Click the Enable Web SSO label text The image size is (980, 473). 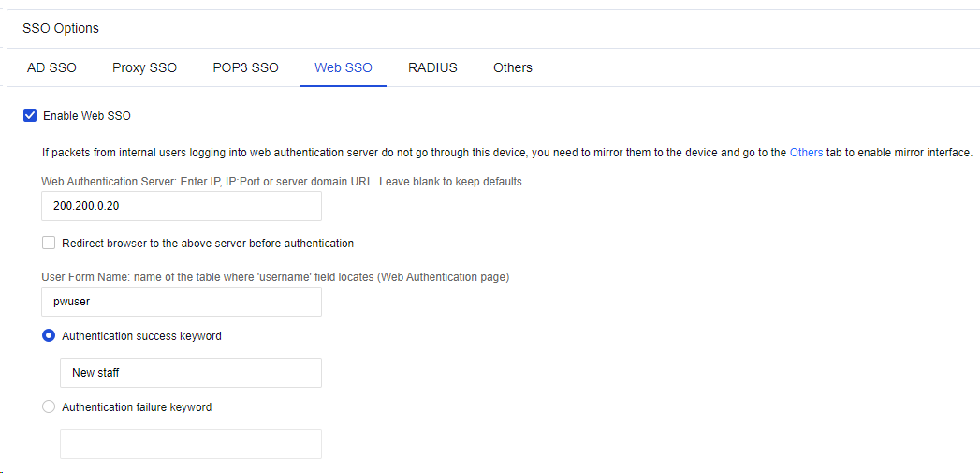[87, 116]
